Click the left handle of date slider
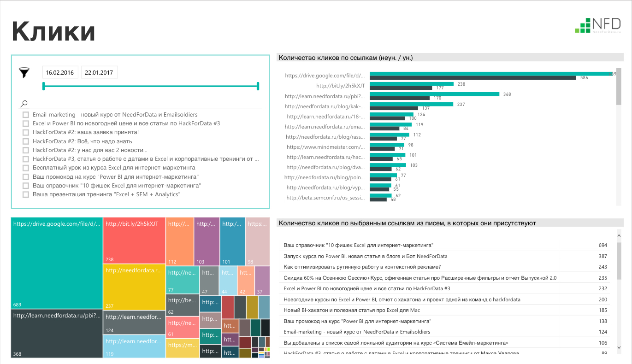 (43, 86)
